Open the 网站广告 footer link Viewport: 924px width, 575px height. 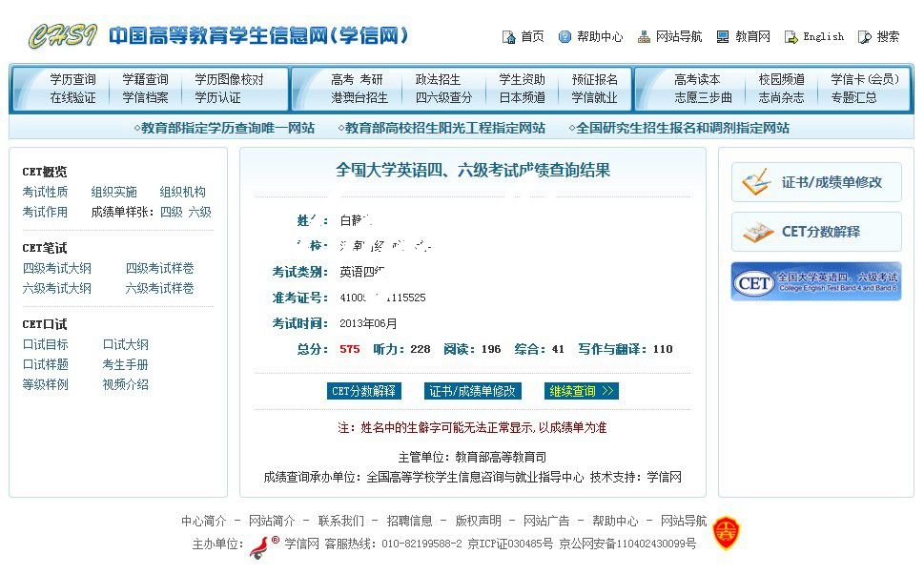coord(546,521)
